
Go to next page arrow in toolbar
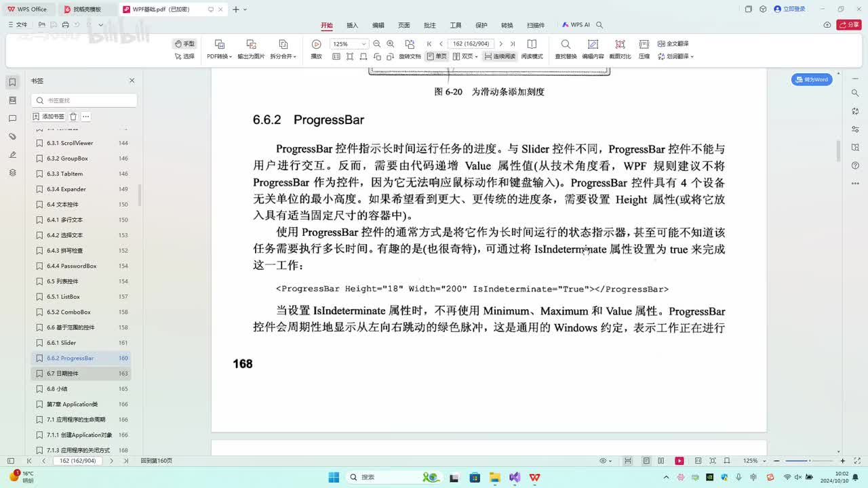(x=501, y=43)
